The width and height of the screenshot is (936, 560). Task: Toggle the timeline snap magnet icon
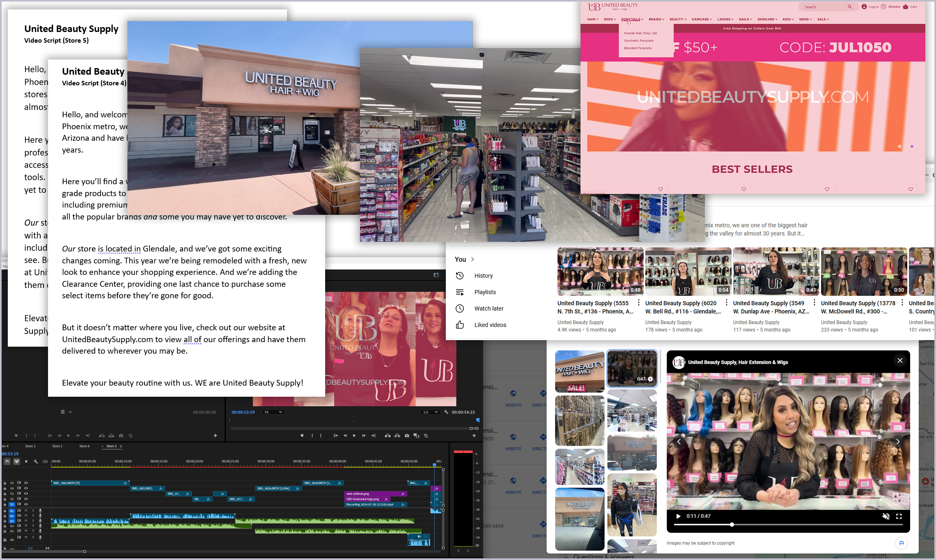click(x=7, y=462)
